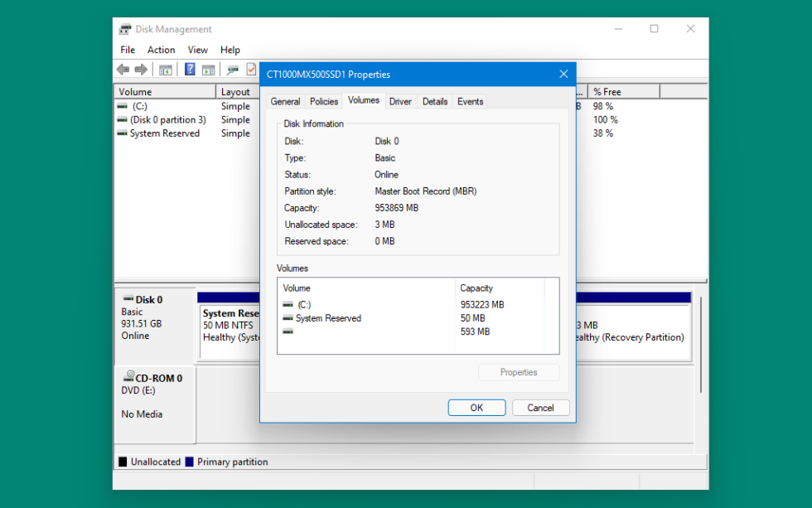Open the Details tab of the properties dialog

tap(435, 100)
